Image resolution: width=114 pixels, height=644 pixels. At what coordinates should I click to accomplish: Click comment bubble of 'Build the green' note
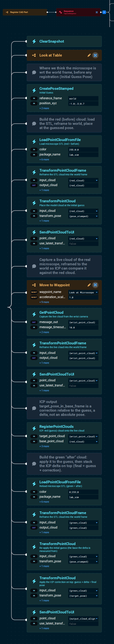[x=34, y=464]
